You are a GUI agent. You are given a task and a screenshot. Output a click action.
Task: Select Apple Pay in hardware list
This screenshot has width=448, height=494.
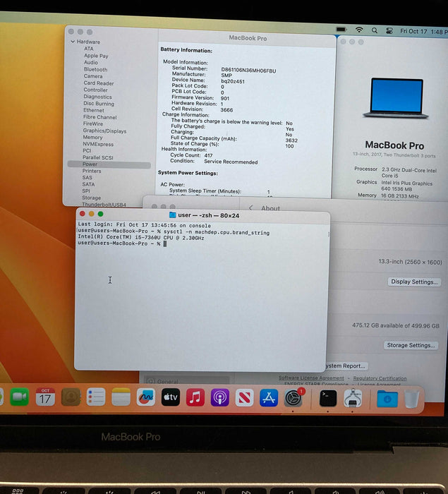(x=96, y=56)
